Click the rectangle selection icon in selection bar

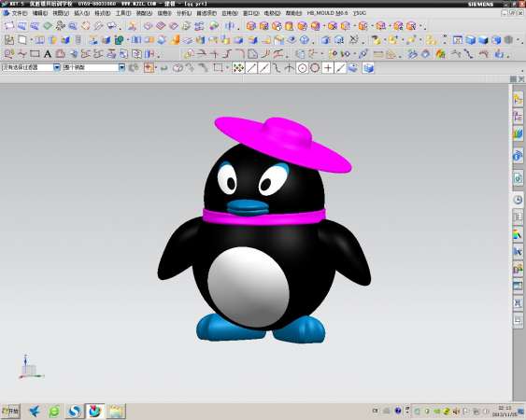[x=218, y=68]
